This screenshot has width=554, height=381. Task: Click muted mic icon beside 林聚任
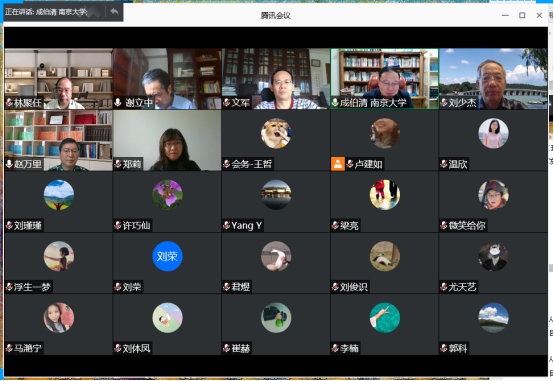[10, 103]
